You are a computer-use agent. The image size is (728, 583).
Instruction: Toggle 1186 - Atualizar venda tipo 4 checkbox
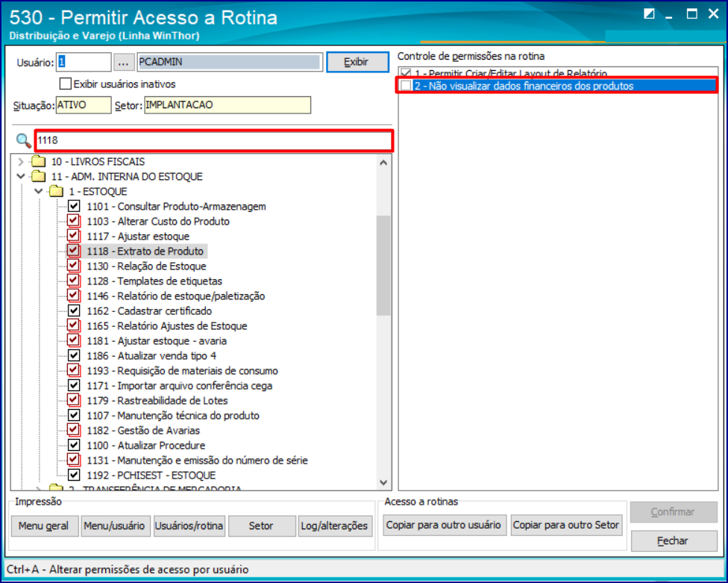tap(74, 355)
